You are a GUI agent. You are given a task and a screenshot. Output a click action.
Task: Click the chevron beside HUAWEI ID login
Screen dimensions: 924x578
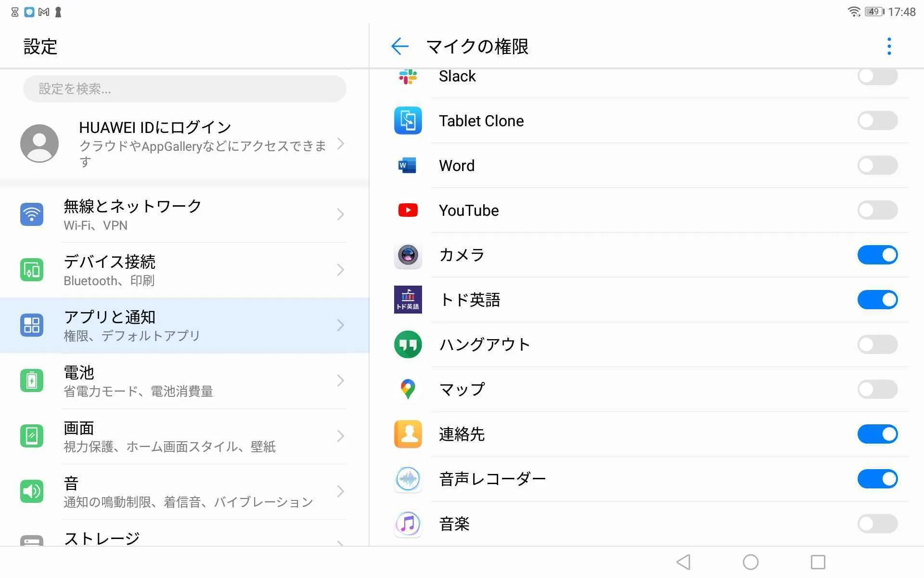click(x=340, y=144)
